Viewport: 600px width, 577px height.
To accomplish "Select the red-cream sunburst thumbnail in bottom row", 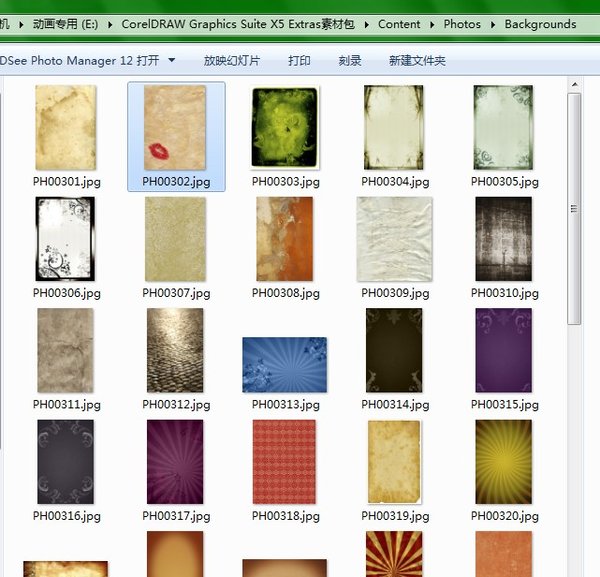I will tap(394, 554).
